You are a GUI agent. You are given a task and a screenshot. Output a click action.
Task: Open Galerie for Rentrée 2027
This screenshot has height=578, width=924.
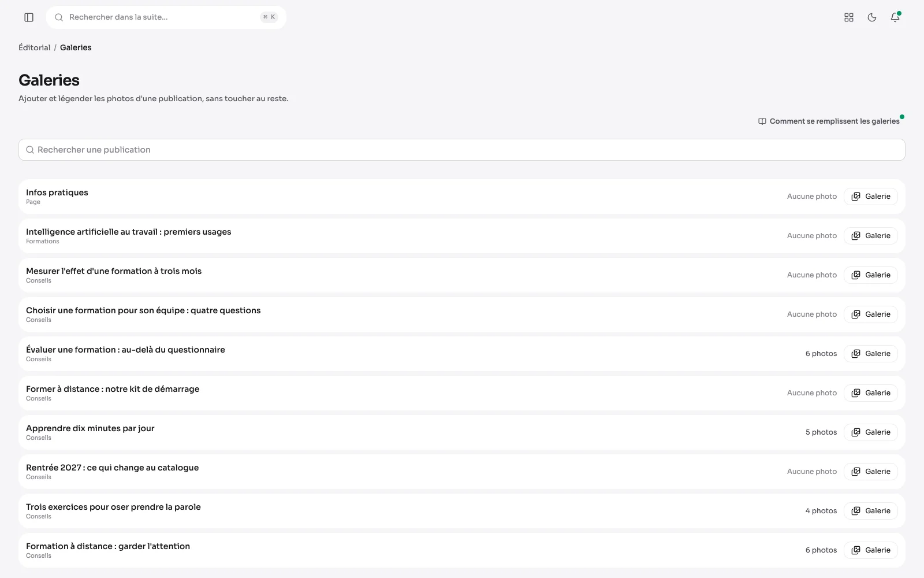click(x=871, y=472)
